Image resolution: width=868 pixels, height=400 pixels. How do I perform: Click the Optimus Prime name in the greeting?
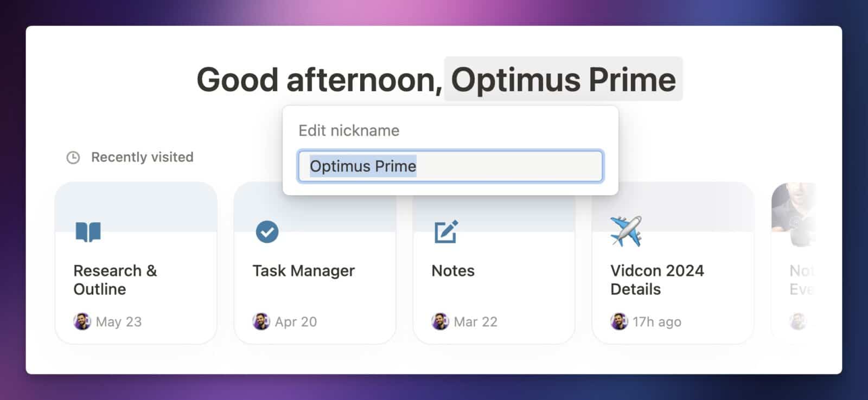[x=563, y=80]
